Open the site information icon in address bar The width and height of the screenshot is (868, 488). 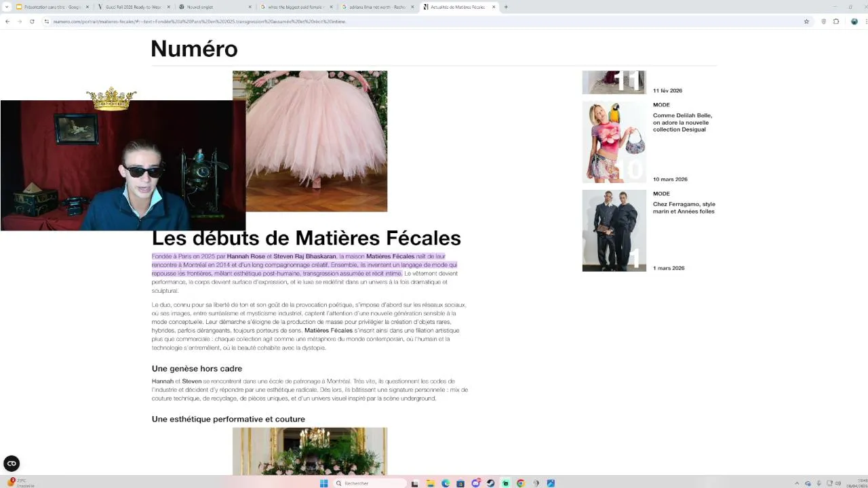(x=47, y=21)
